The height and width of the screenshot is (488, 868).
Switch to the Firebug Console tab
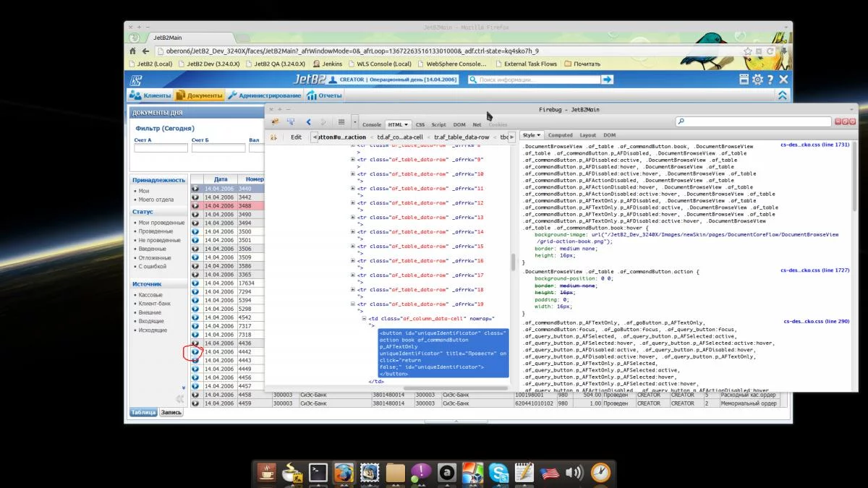coord(371,124)
